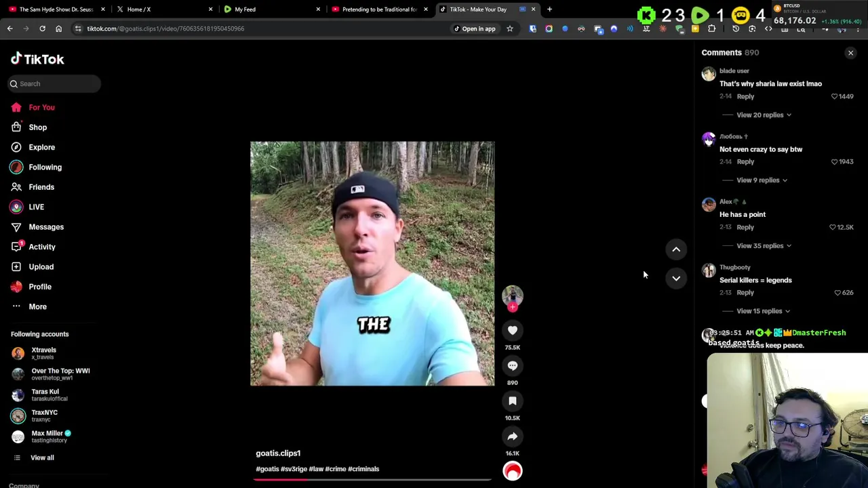This screenshot has height=488, width=868.
Task: Follow creator with red plus badge
Action: (x=513, y=307)
